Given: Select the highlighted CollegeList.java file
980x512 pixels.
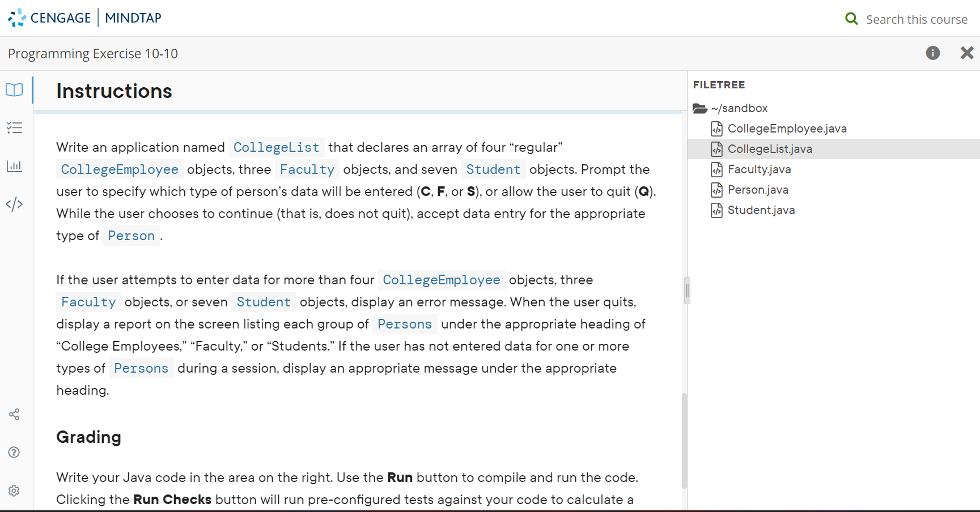Looking at the screenshot, I should coord(769,149).
